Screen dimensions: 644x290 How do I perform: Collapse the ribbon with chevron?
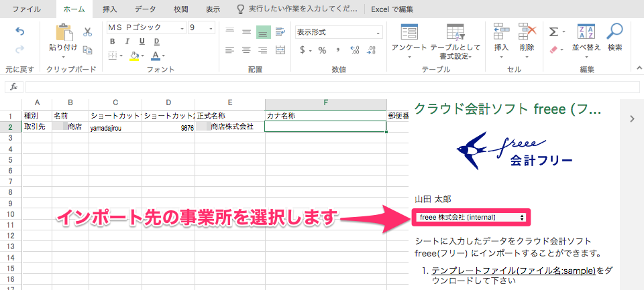tap(639, 68)
